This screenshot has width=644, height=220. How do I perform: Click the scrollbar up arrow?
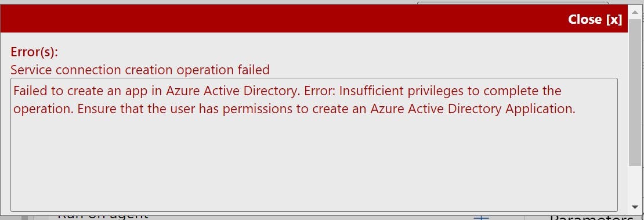635,13
